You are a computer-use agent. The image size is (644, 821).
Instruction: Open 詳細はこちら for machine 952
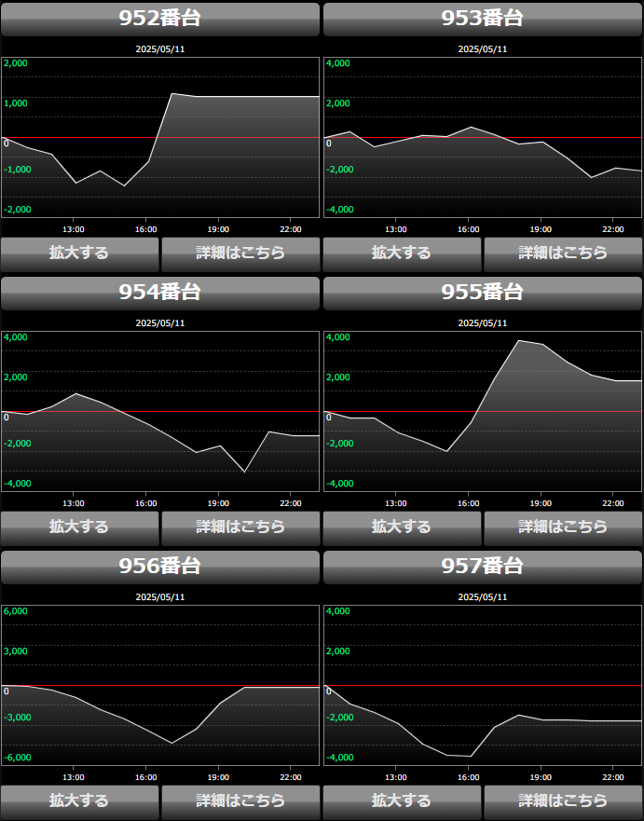240,254
